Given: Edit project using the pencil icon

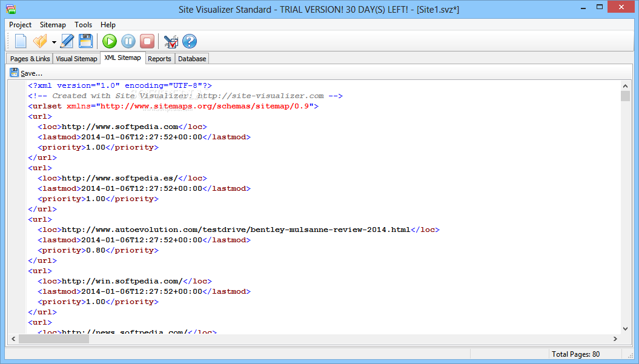Looking at the screenshot, I should point(67,41).
